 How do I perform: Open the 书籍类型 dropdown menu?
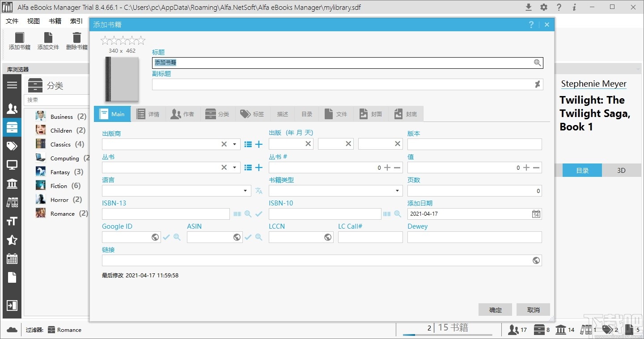tap(397, 191)
